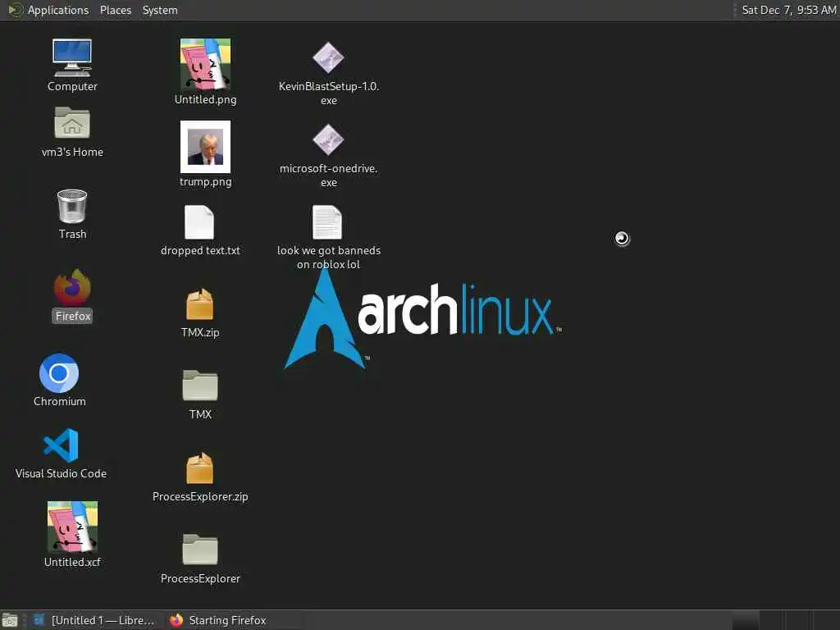Click the 'vm3's Home' label text

pyautogui.click(x=72, y=152)
